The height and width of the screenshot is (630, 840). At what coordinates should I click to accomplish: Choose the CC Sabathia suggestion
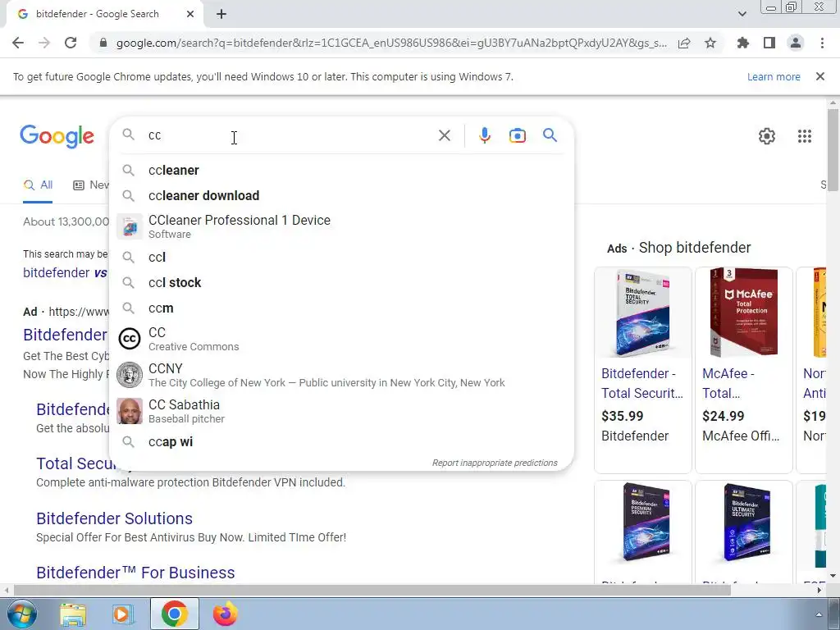(341, 411)
